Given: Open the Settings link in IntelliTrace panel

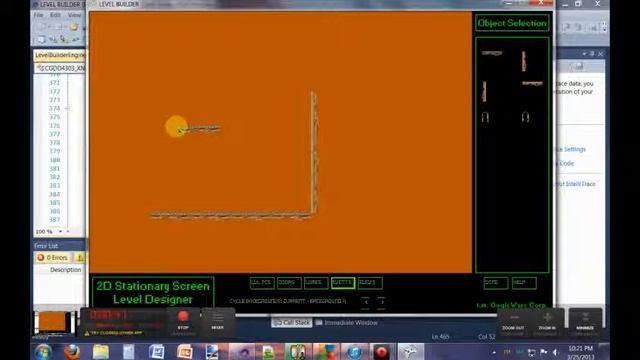Looking at the screenshot, I should (x=572, y=149).
